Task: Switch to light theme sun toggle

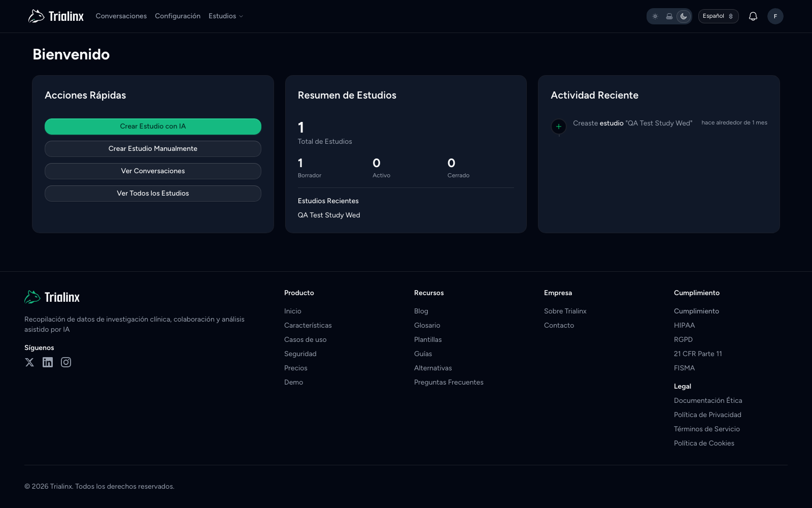Action: coord(655,16)
